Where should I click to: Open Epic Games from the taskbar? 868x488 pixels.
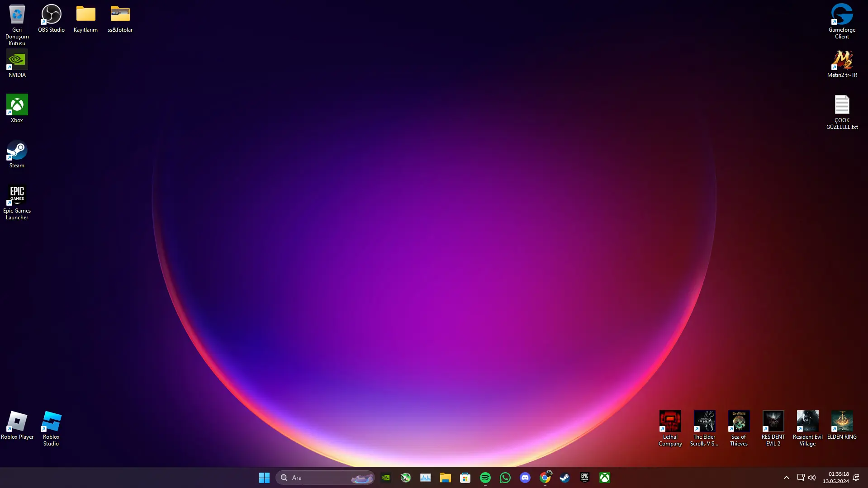pos(584,478)
